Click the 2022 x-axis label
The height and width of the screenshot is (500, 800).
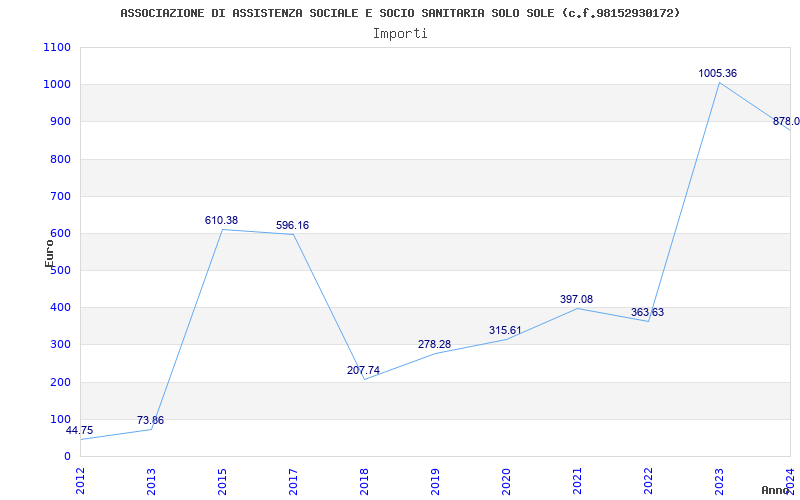click(x=648, y=481)
